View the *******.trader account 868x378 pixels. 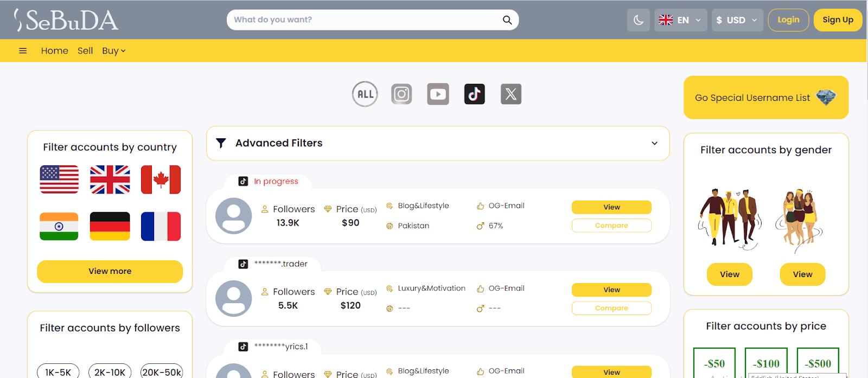pyautogui.click(x=611, y=290)
